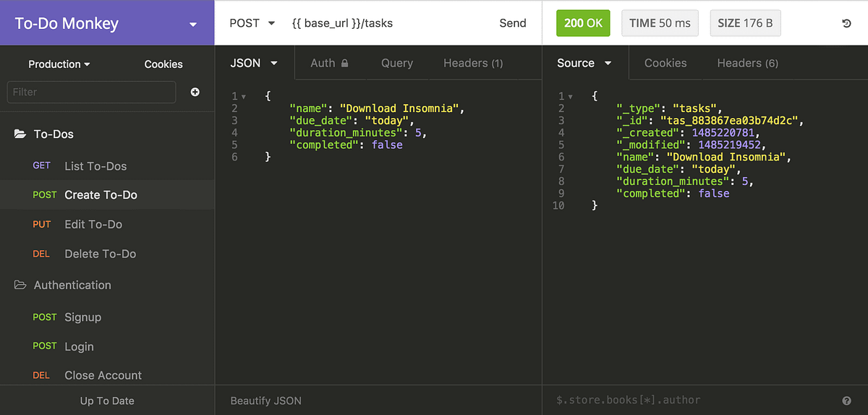Open the request Headers (1) tab
Viewport: 868px width, 415px height.
(473, 63)
